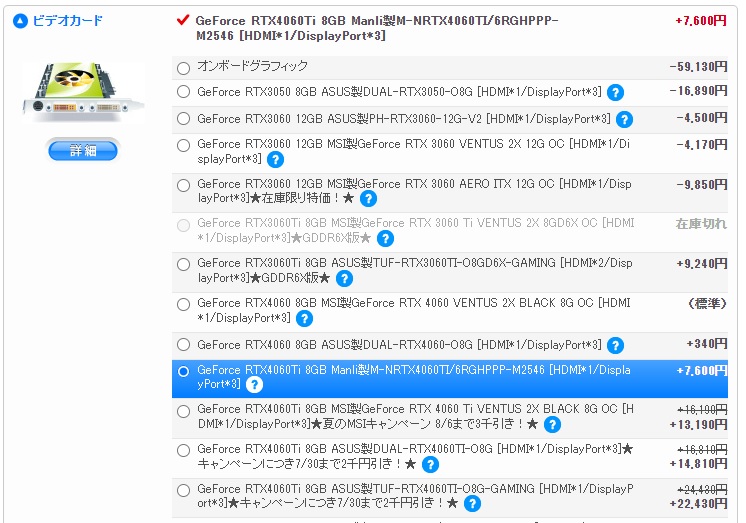The height and width of the screenshot is (523, 746).
Task: Open help icon for RTX3060 ASUS PH-RTX3060-12G-V2
Action: point(624,119)
